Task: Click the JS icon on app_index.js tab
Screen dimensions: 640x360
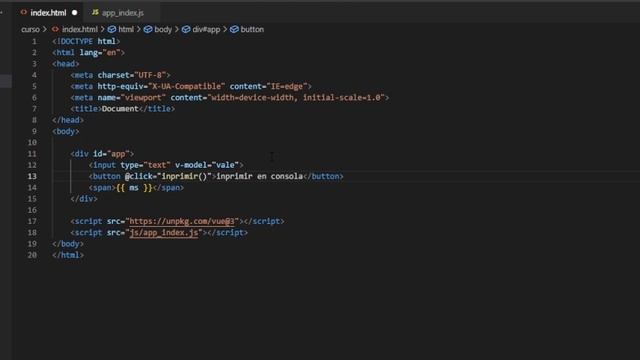Action: point(95,13)
